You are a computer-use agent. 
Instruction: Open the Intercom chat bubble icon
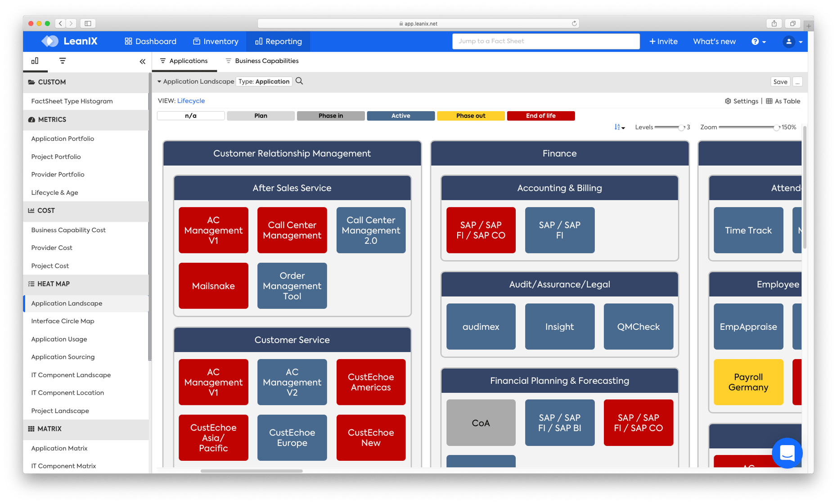pos(787,453)
